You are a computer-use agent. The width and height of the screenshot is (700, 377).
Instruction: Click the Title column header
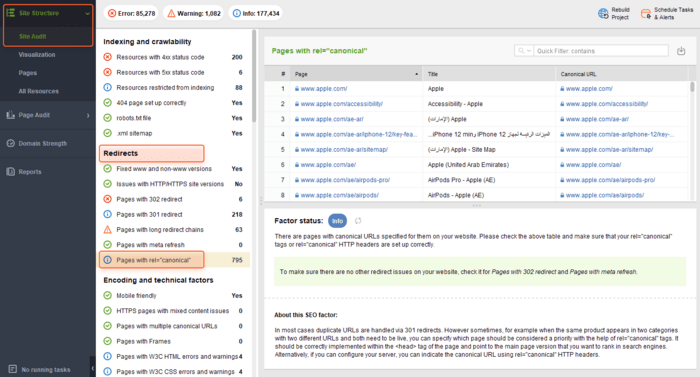(489, 74)
